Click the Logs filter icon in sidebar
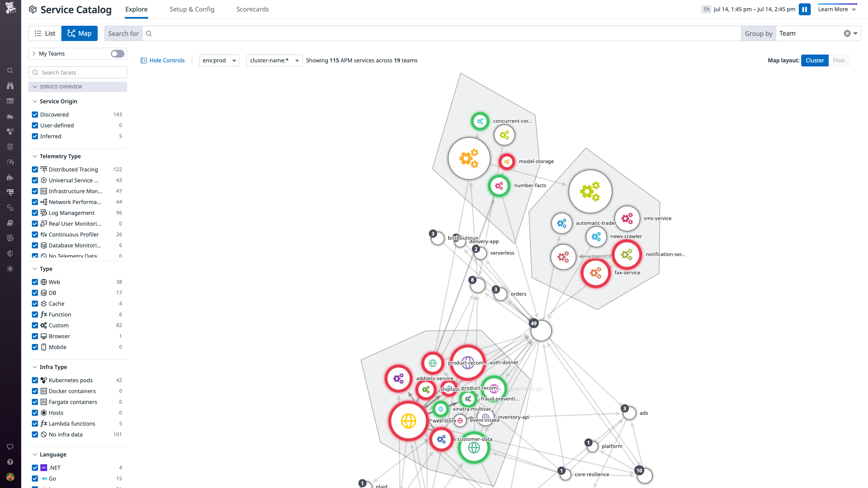The height and width of the screenshot is (488, 868). tap(10, 192)
